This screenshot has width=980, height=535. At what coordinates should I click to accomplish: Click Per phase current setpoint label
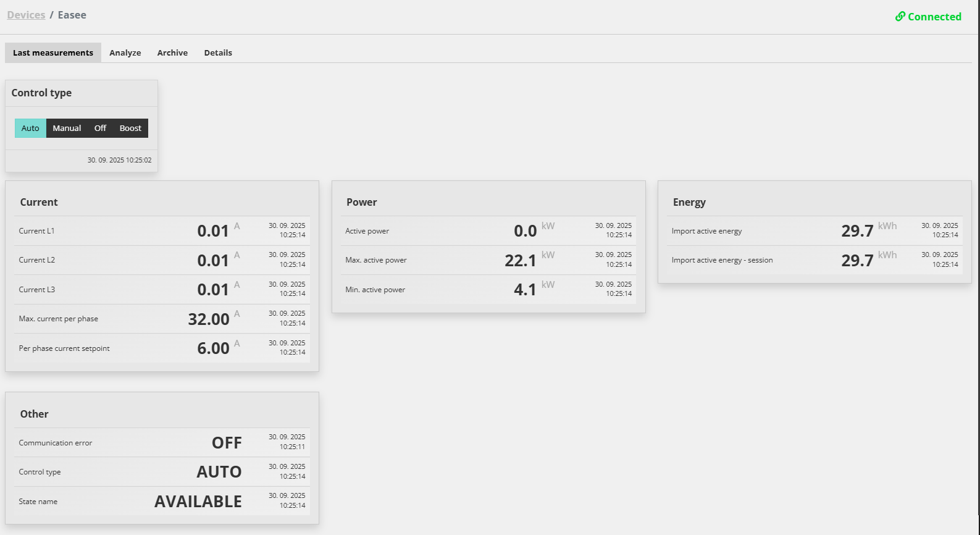pos(64,348)
